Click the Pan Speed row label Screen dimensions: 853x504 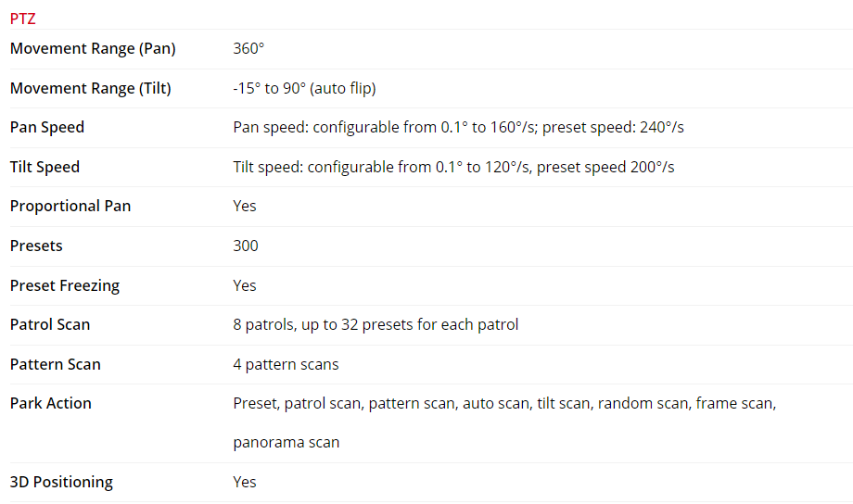47,128
